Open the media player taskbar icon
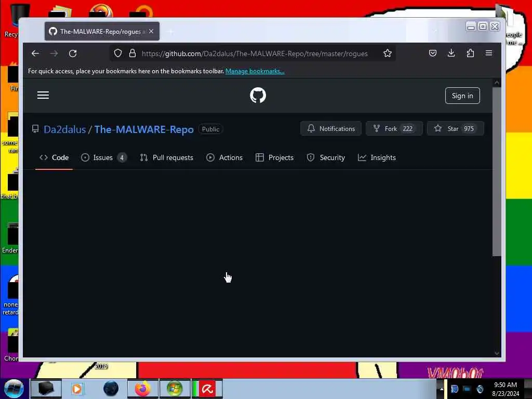Image resolution: width=532 pixels, height=399 pixels. click(x=77, y=389)
